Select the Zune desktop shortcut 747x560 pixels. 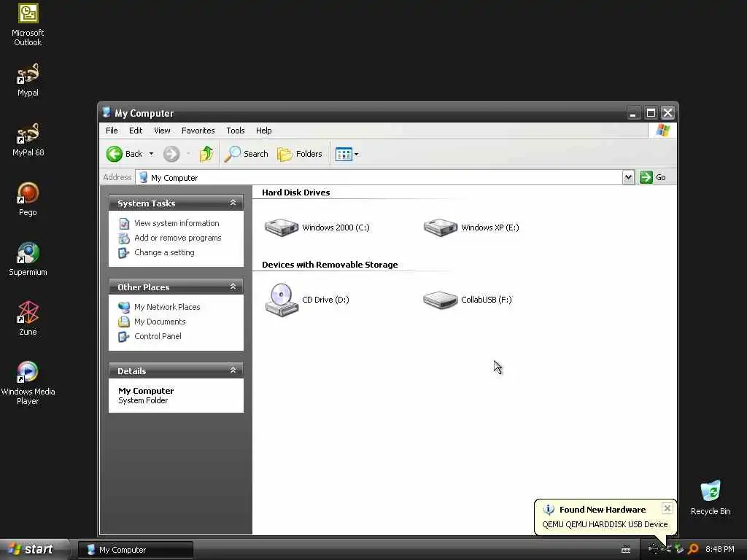tap(28, 319)
